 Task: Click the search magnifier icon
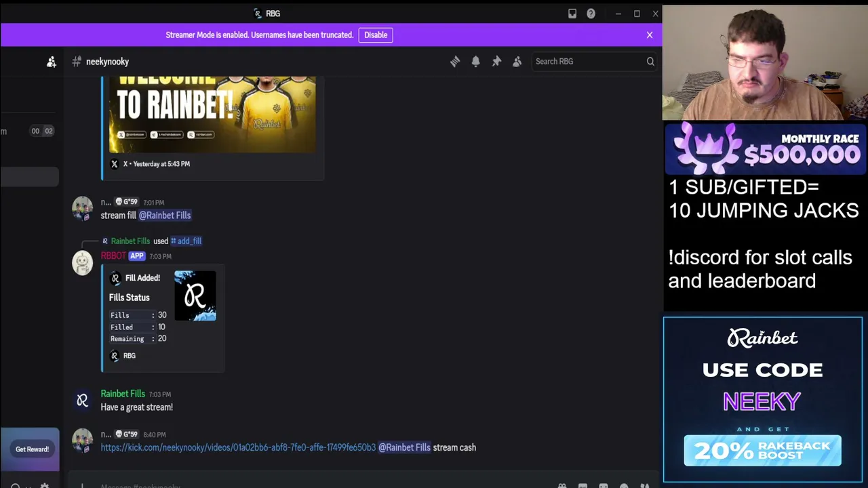pos(650,62)
